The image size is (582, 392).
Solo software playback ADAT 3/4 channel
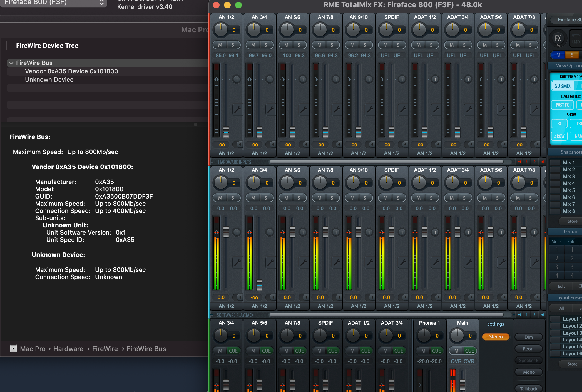pos(464,198)
